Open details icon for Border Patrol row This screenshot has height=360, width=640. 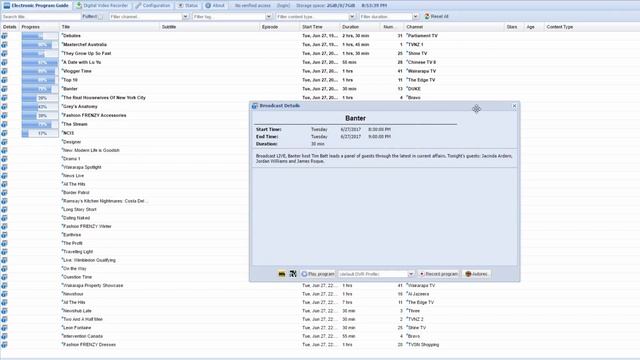(x=4, y=193)
